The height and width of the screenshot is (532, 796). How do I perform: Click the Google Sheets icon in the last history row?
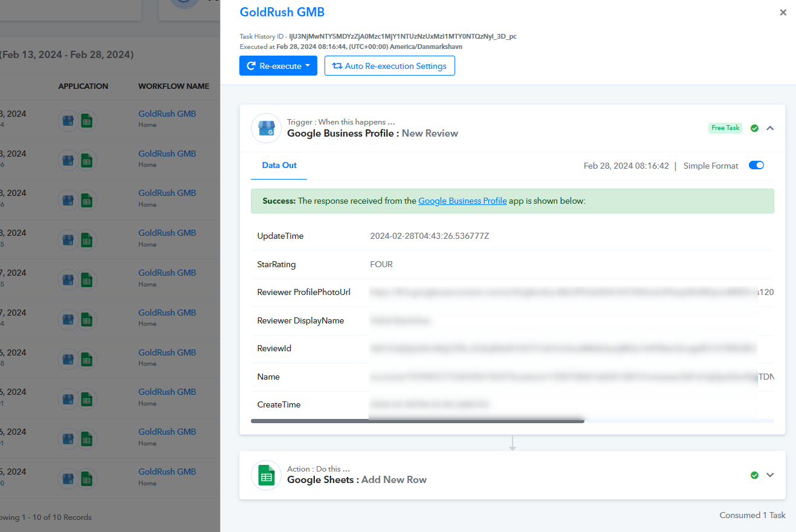86,479
